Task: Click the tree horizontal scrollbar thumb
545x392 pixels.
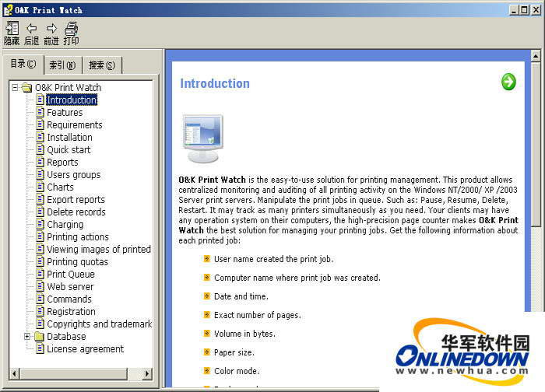Action: click(73, 373)
